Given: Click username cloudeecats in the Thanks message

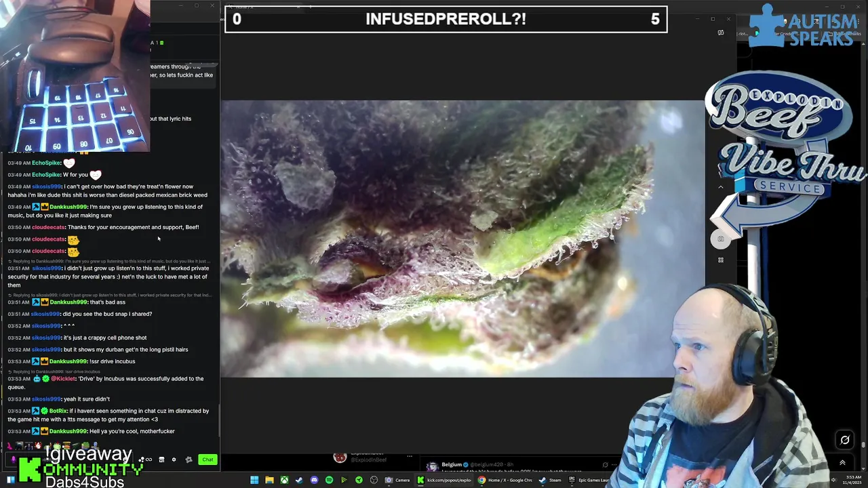Looking at the screenshot, I should coord(48,227).
